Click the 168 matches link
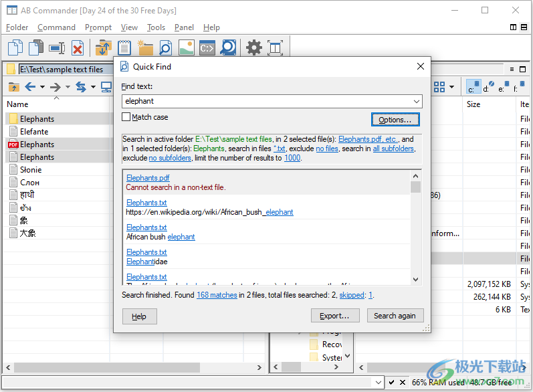This screenshot has width=533, height=392. 217,295
